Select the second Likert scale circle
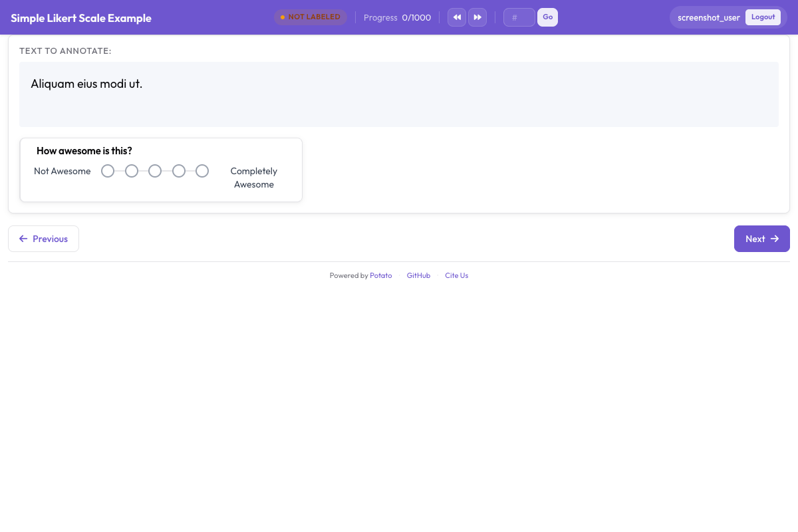 (132, 171)
